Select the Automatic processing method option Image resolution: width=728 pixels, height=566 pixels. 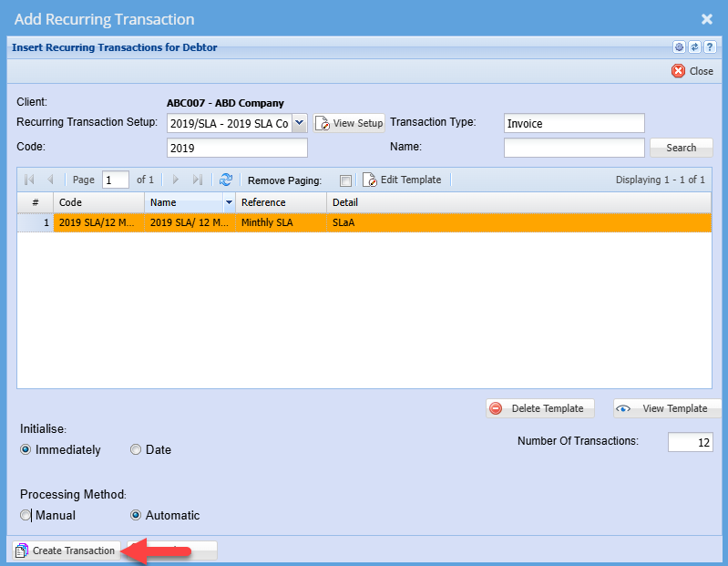pyautogui.click(x=136, y=515)
